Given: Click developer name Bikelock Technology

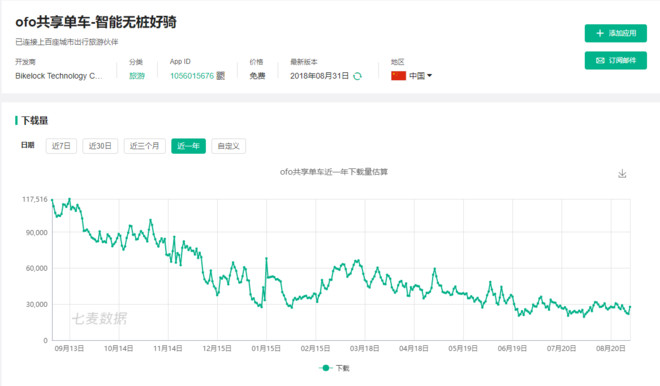Looking at the screenshot, I should 59,76.
